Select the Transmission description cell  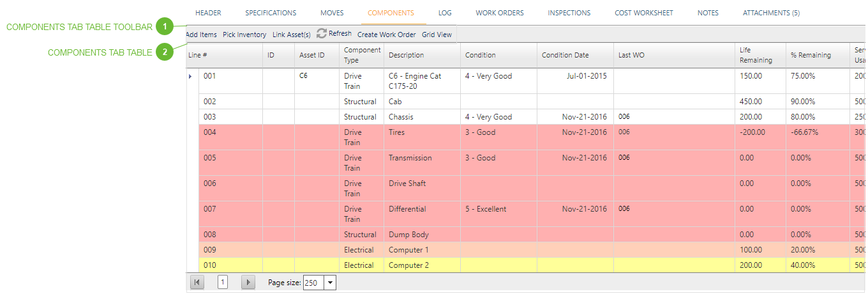pyautogui.click(x=423, y=163)
